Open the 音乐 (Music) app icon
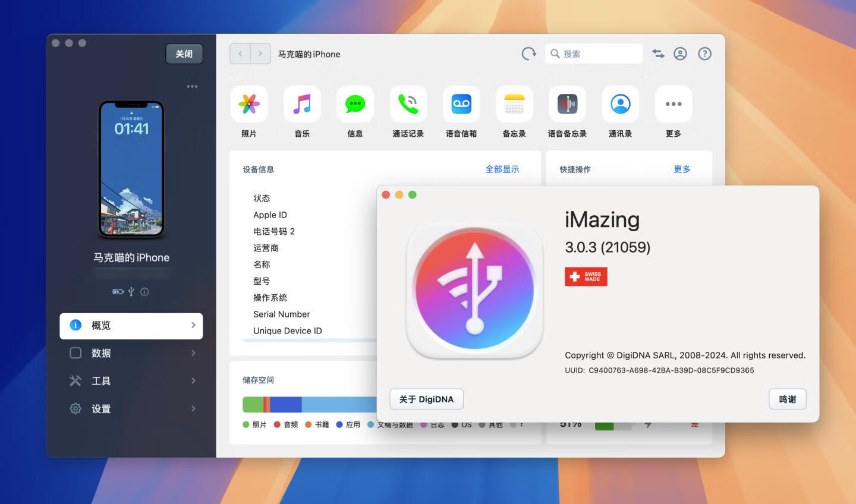 coord(302,104)
